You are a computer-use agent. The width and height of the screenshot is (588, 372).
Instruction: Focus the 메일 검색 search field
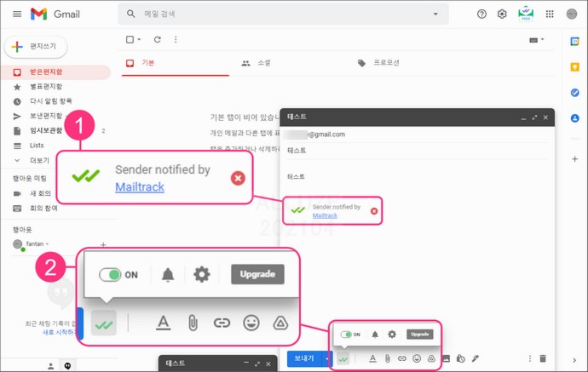(x=283, y=14)
